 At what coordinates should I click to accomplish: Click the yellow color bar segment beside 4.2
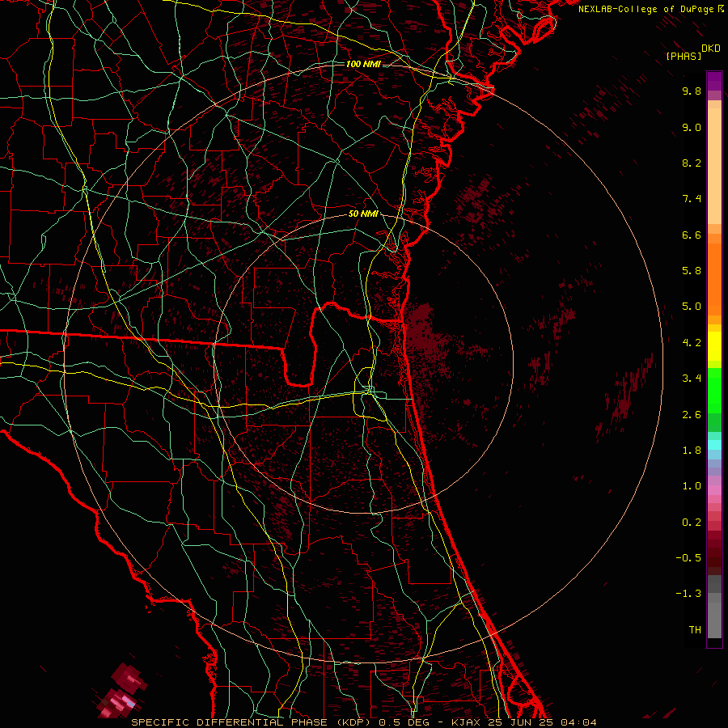click(714, 346)
